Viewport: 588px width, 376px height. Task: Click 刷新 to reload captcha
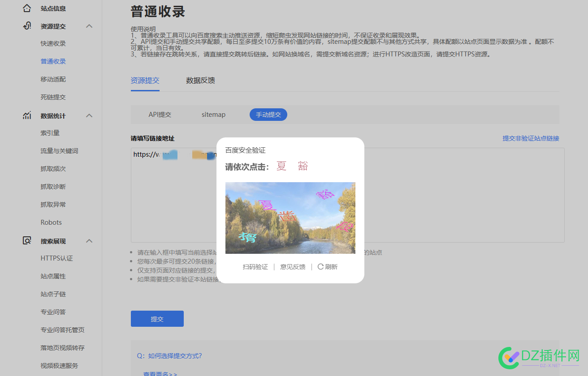coord(331,267)
